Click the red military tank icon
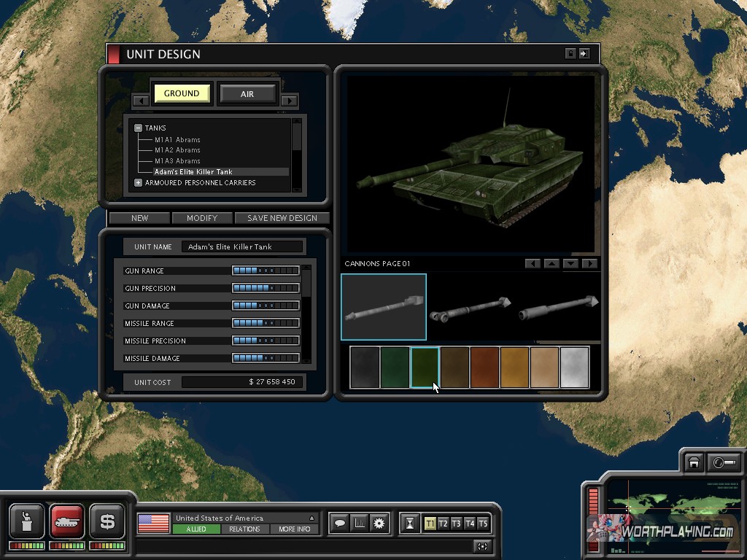Screen dimensions: 747x560 67,521
